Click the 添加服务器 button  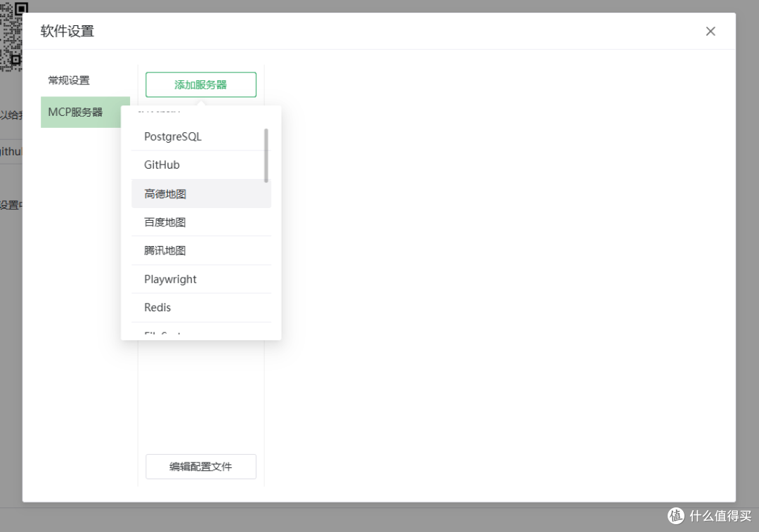click(201, 85)
